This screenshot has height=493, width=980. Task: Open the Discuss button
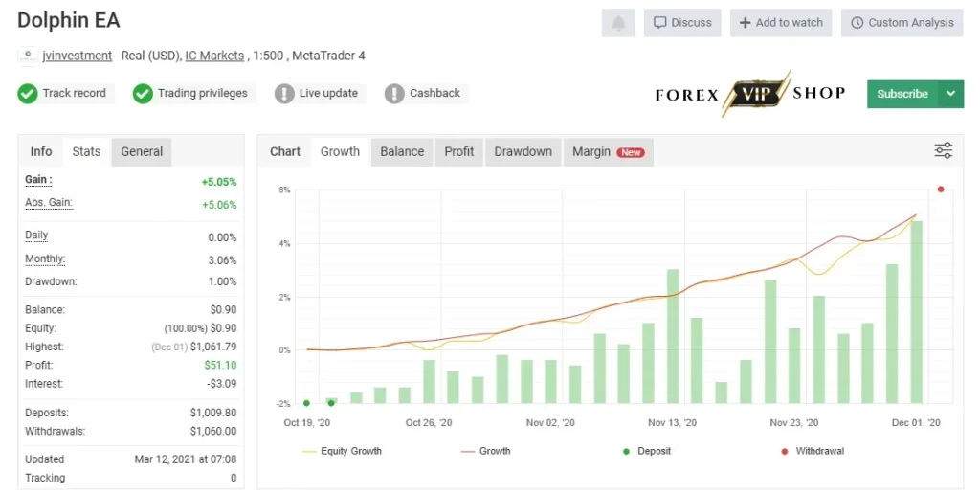(x=682, y=23)
